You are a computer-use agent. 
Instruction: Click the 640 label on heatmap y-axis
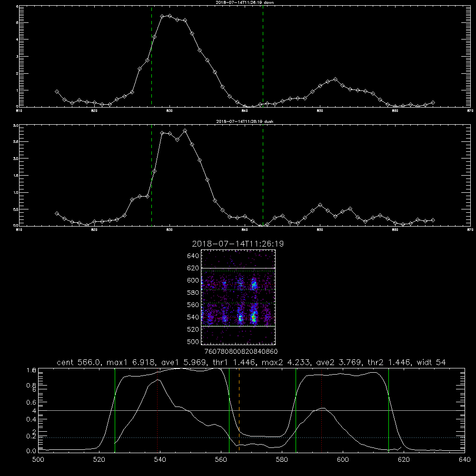coord(193,256)
